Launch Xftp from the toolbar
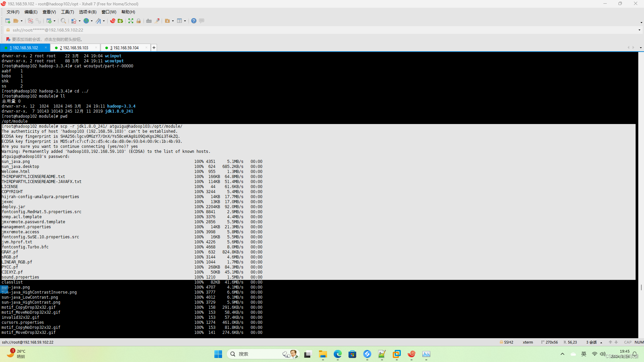 [120, 21]
